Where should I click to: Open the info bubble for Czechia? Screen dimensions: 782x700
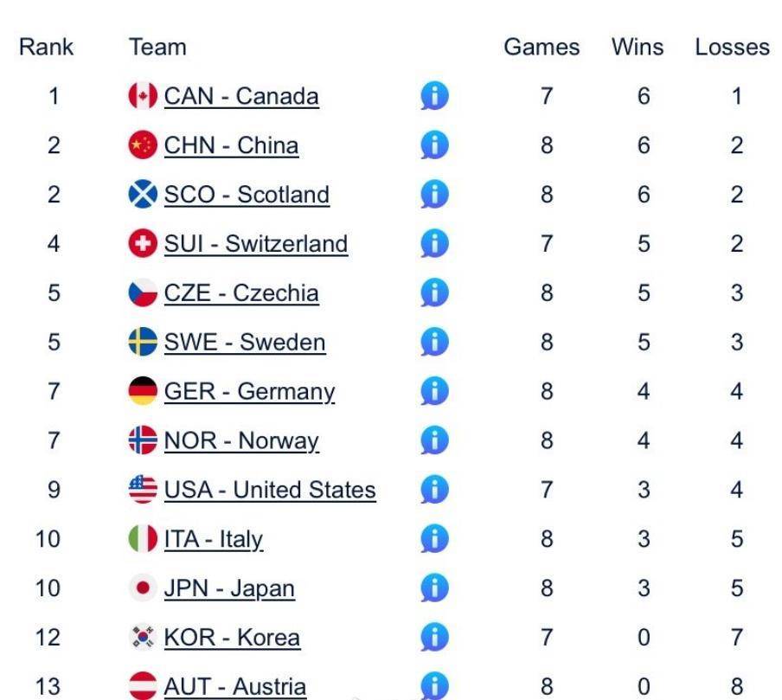point(434,293)
